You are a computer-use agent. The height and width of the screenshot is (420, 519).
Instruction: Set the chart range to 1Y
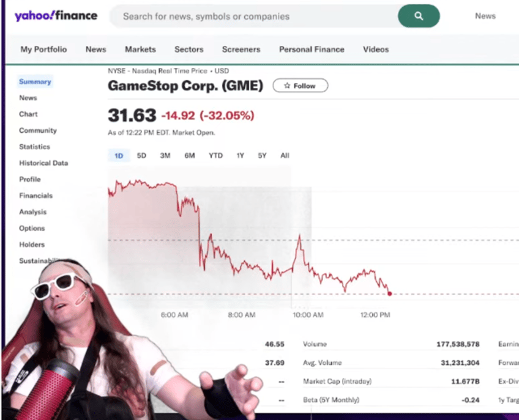(x=241, y=155)
